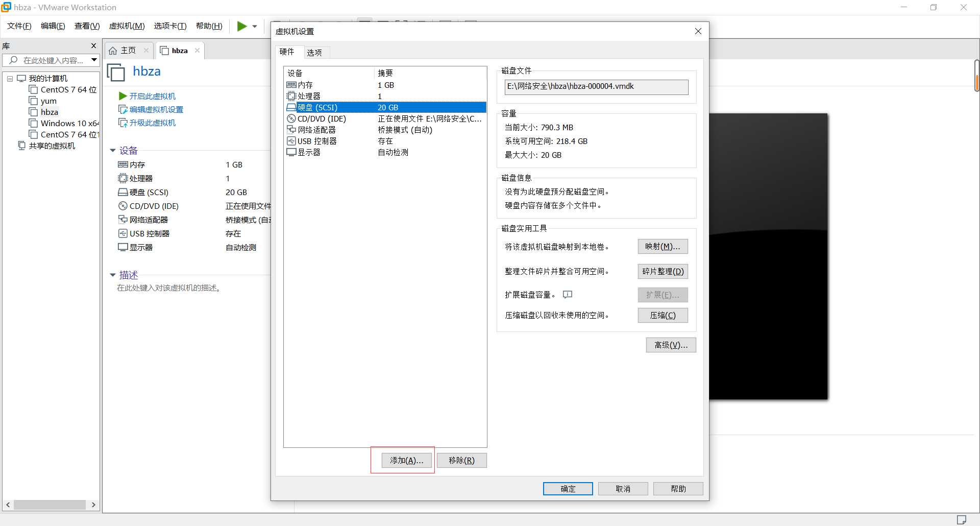Click the VM screen preview thumbnail
The height and width of the screenshot is (526, 980).
pos(768,256)
